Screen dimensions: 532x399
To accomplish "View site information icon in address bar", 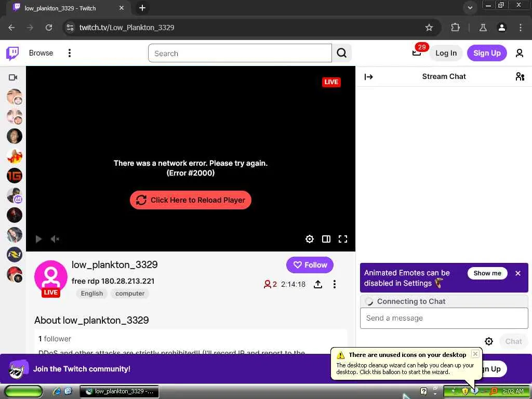I will point(70,28).
